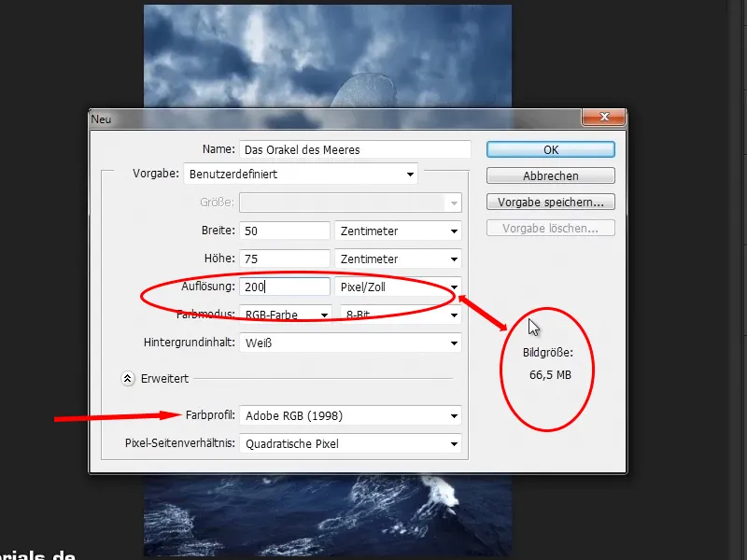Open the Farbprofil Adobe RGB dropdown
Screen dimensions: 747x560
coord(350,415)
